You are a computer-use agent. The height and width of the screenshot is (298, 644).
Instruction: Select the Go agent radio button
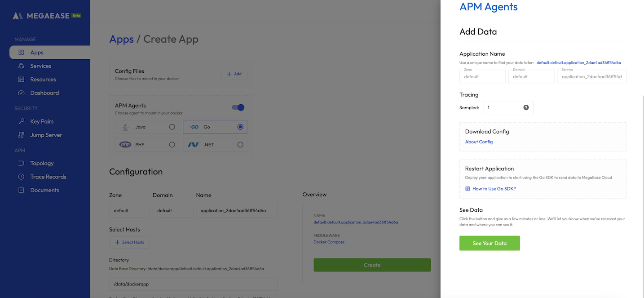(240, 127)
